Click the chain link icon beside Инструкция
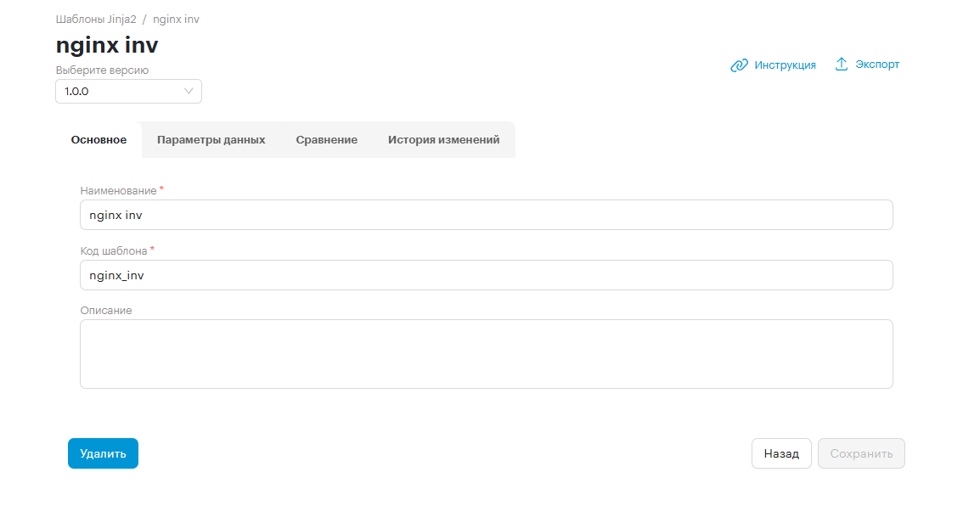This screenshot has height=506, width=980. pyautogui.click(x=739, y=65)
